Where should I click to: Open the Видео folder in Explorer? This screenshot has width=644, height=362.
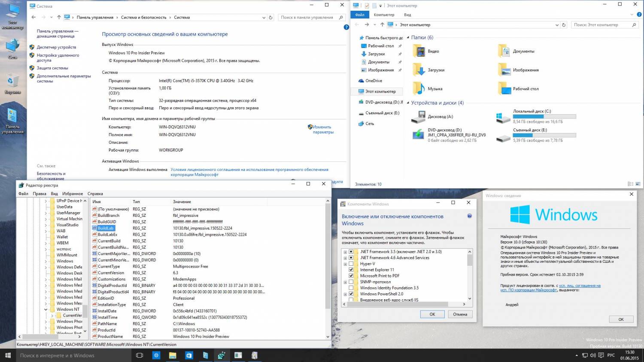(419, 51)
